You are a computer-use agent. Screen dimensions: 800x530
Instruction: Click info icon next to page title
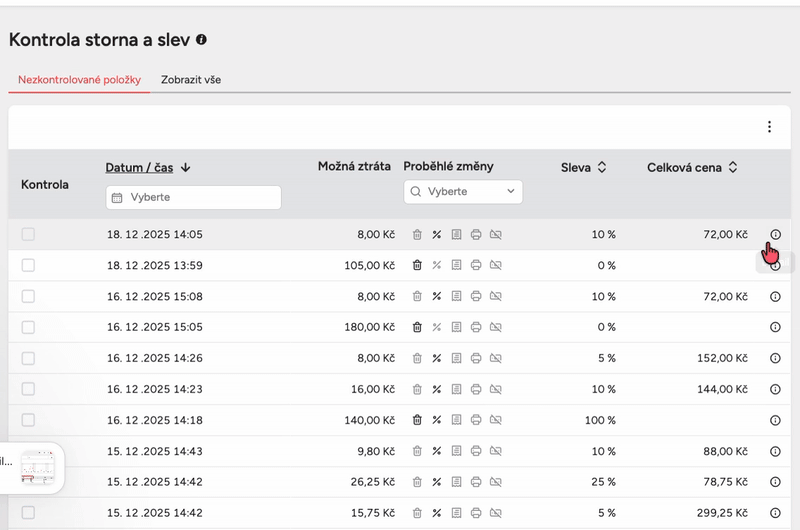click(202, 40)
